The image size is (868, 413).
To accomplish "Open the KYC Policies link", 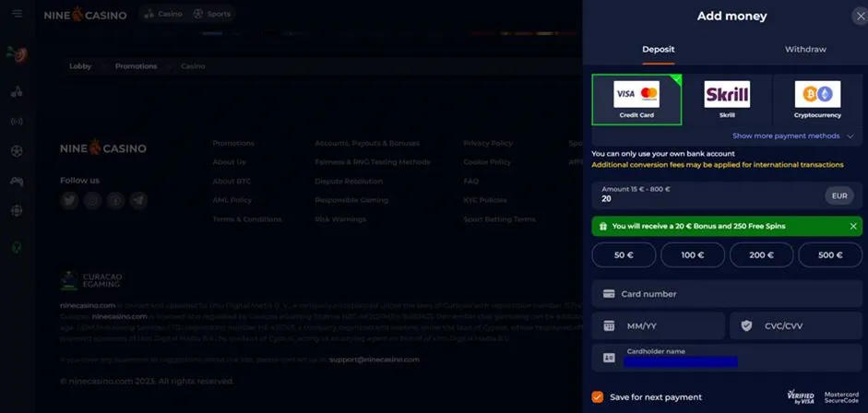I will (485, 200).
